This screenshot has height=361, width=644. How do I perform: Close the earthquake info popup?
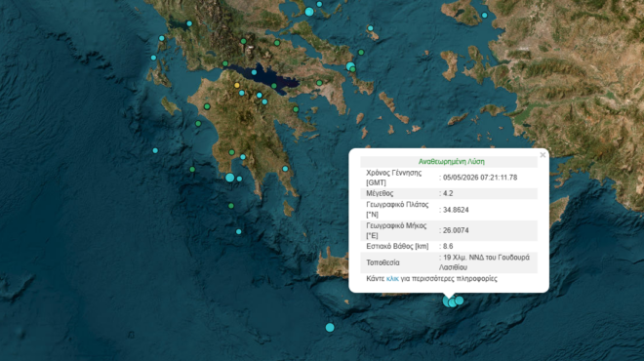tap(543, 155)
